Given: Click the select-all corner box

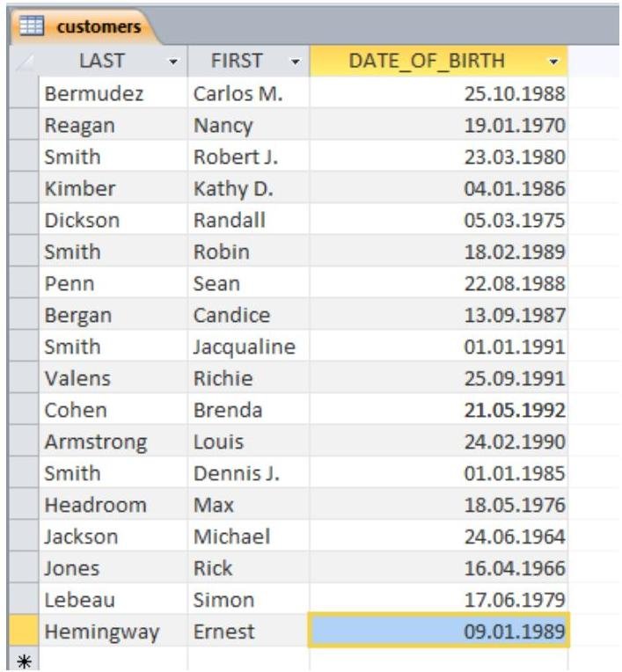Looking at the screenshot, I should click(22, 62).
